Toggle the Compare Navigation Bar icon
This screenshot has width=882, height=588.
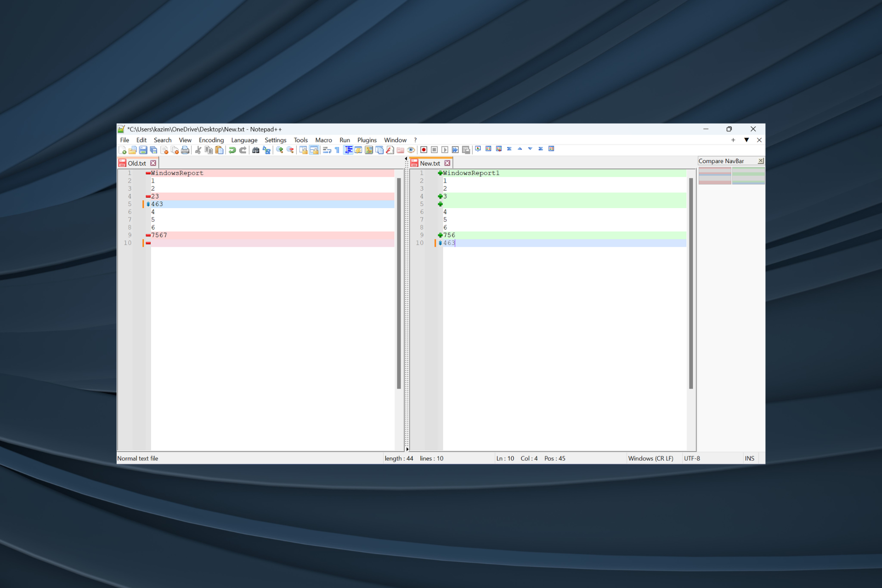(x=551, y=149)
